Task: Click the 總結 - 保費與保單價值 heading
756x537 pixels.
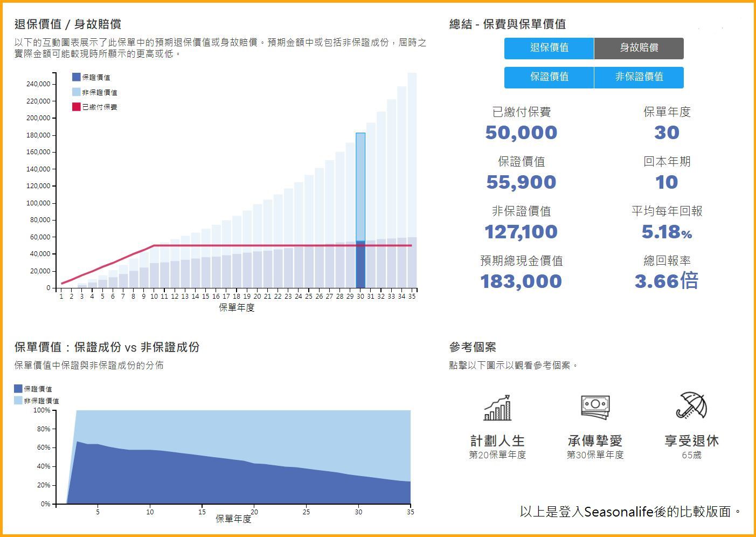Action: 508,24
